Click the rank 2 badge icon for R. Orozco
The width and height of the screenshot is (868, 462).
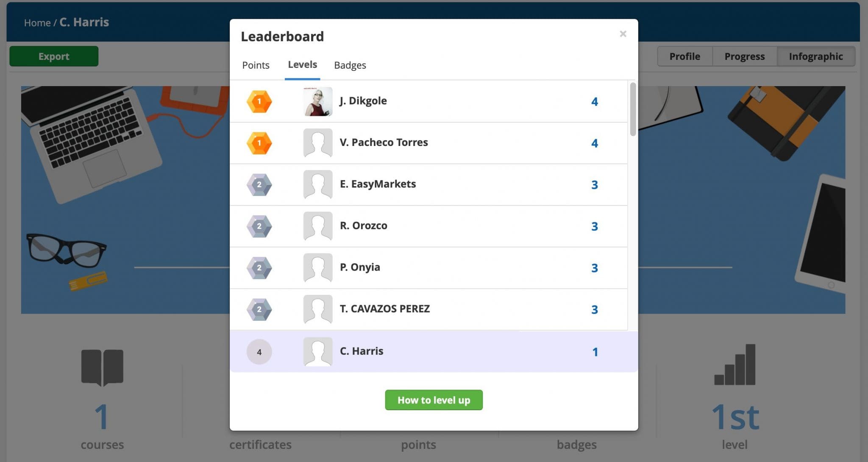point(259,226)
